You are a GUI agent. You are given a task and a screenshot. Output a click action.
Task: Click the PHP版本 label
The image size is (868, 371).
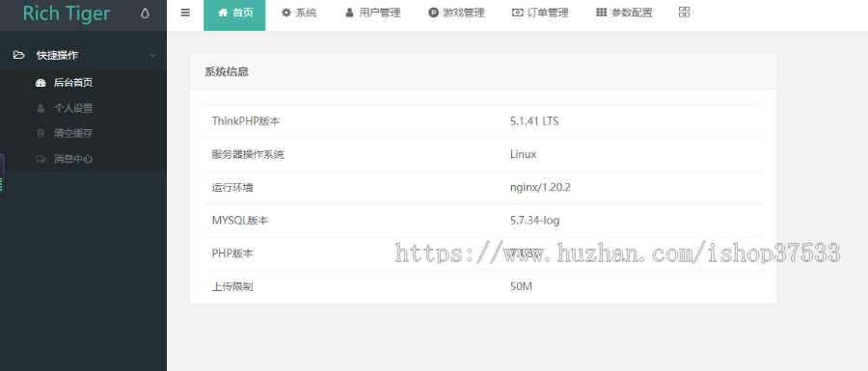click(x=231, y=253)
